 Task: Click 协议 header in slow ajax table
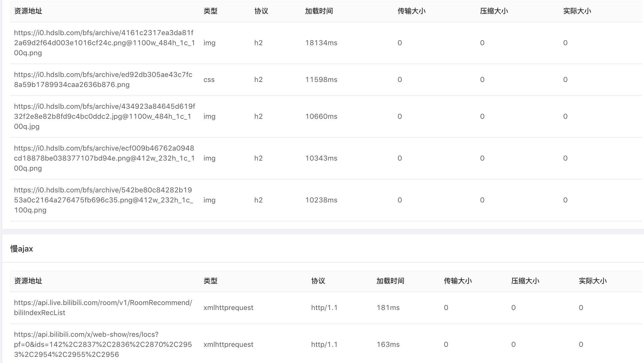(x=318, y=281)
